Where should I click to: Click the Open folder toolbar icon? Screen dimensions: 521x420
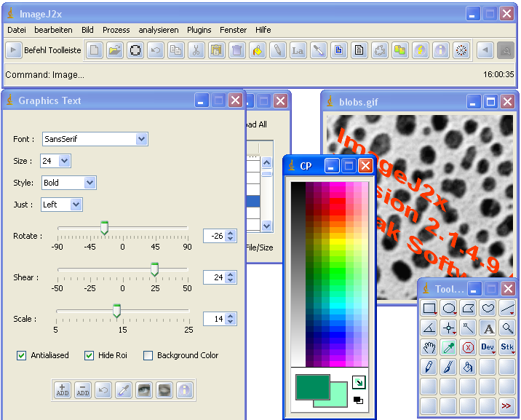tap(115, 50)
